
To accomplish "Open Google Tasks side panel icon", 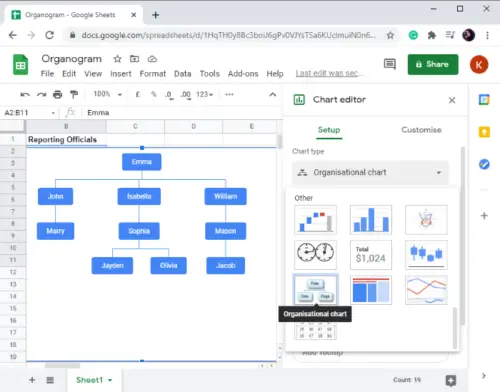I will tap(484, 164).
